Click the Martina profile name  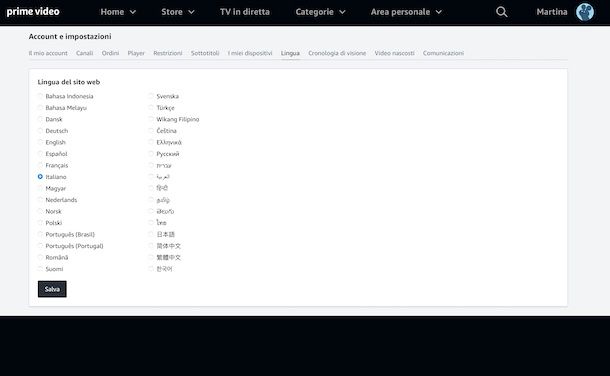tap(552, 12)
